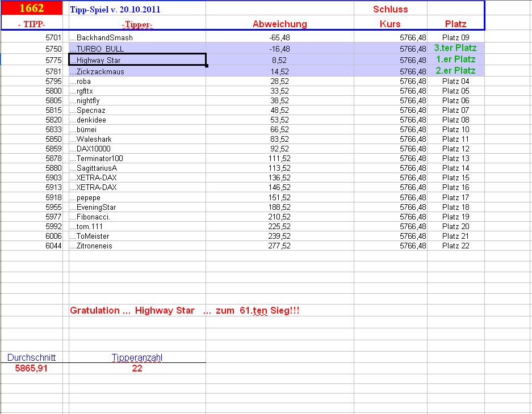The width and height of the screenshot is (532, 414).
Task: Select the 'Platz 09' cell
Action: pyautogui.click(x=456, y=37)
